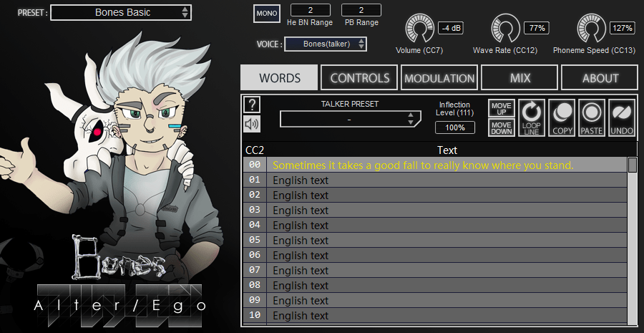Click the PB Range value field

pos(361,10)
